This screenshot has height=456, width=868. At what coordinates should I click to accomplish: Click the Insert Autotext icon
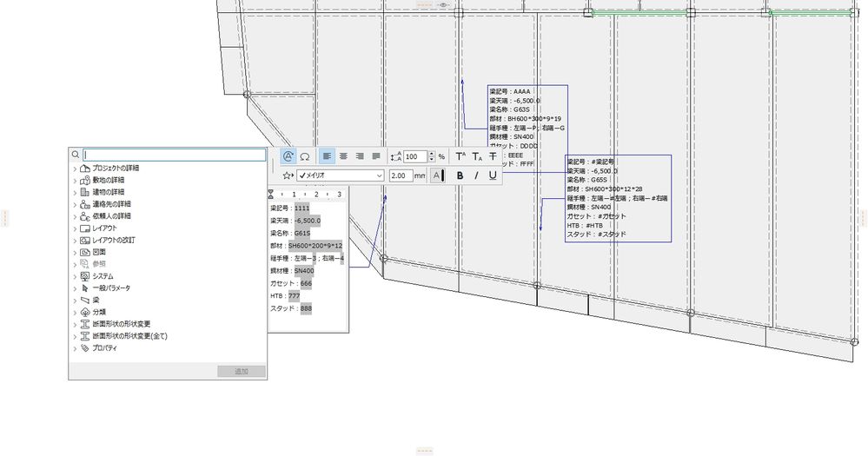click(x=288, y=156)
